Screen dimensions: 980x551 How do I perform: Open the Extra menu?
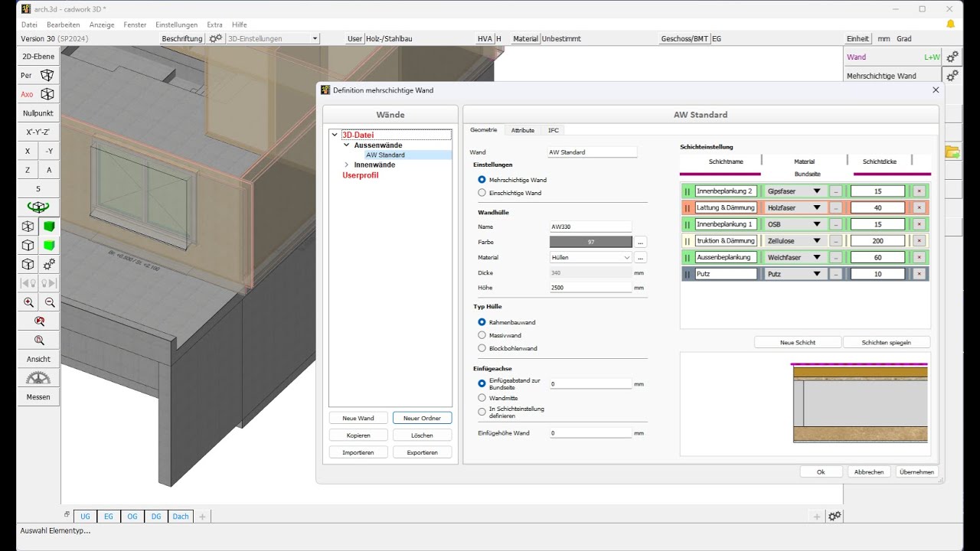coord(214,24)
